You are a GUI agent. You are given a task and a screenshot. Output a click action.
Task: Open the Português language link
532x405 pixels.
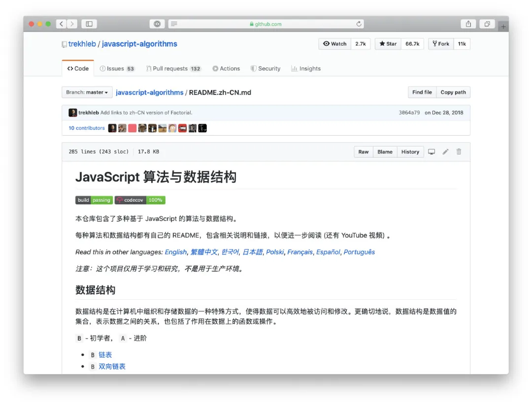[359, 252]
